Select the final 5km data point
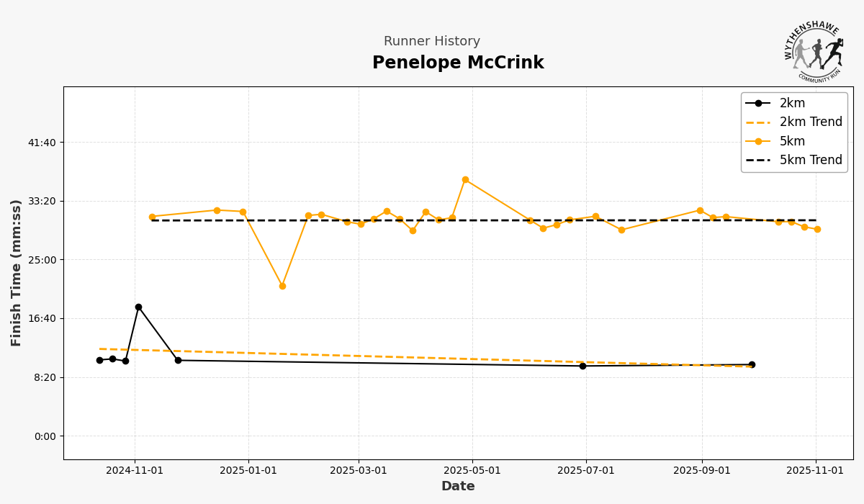Screen dimensions: 864x504 click(817, 229)
